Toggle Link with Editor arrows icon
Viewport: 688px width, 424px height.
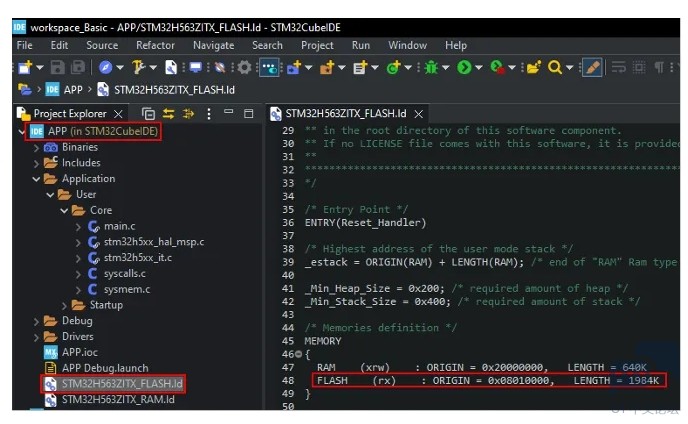(x=168, y=114)
